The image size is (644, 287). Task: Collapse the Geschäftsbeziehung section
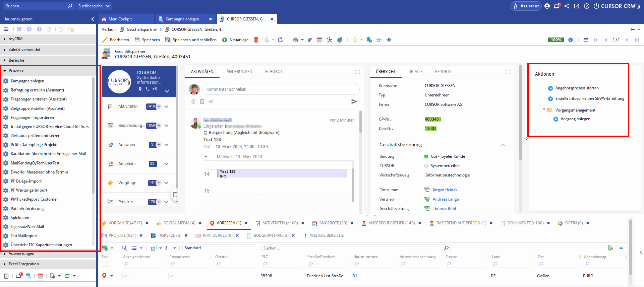click(x=503, y=145)
